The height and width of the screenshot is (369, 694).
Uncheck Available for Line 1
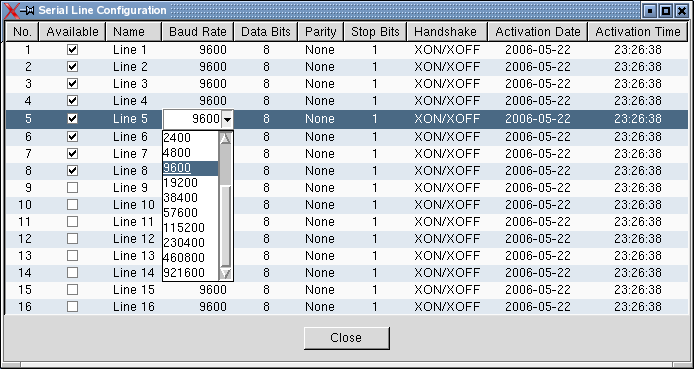pyautogui.click(x=72, y=50)
